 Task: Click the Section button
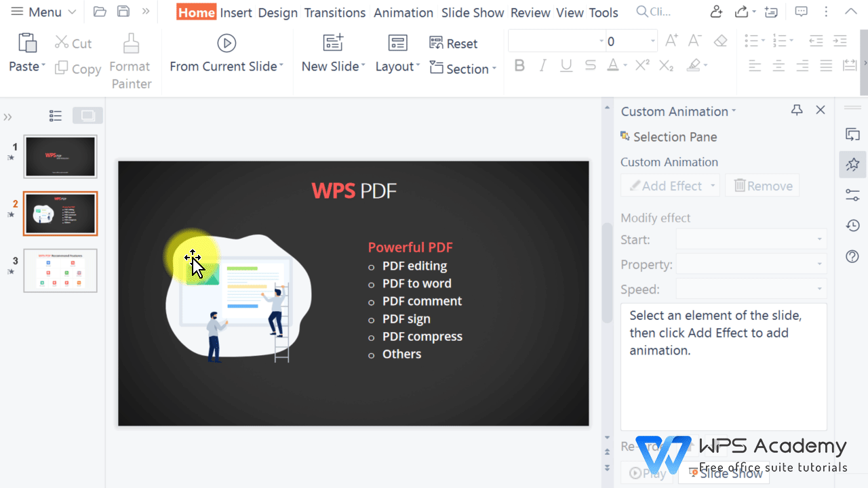(x=463, y=68)
